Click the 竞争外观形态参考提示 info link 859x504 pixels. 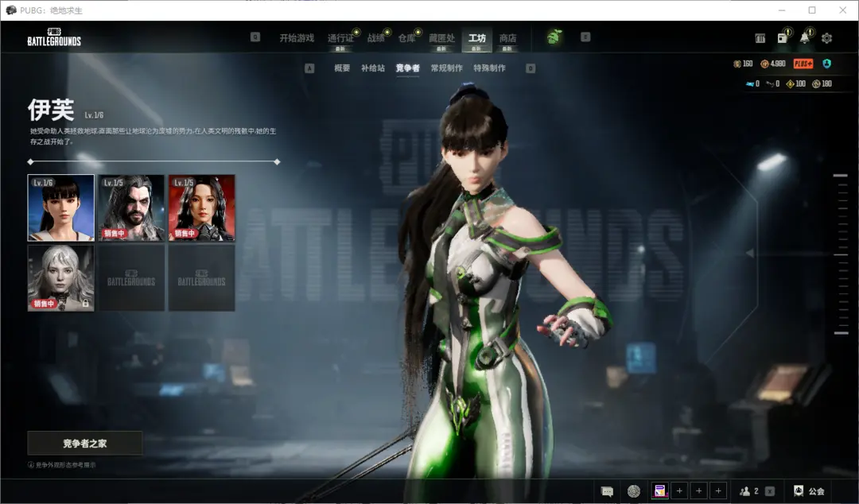click(x=62, y=464)
